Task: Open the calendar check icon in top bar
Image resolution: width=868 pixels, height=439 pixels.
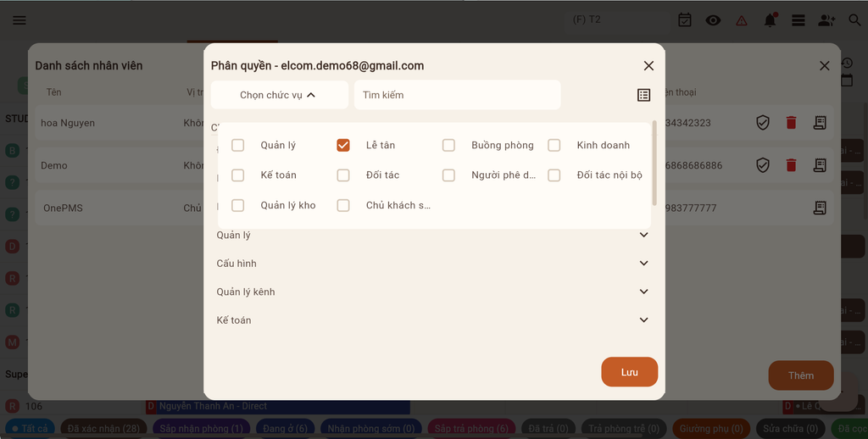Action: [x=685, y=20]
